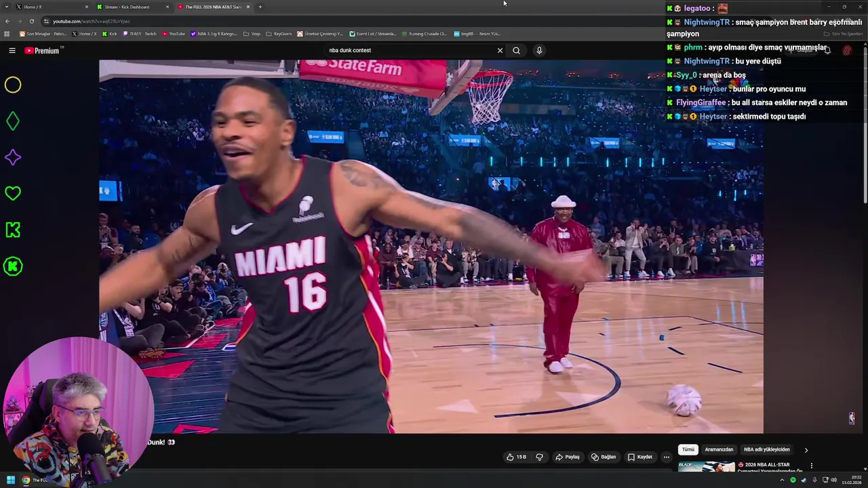The height and width of the screenshot is (488, 868).
Task: Select NBA adlı yükleyiciden chip
Action: point(766,449)
